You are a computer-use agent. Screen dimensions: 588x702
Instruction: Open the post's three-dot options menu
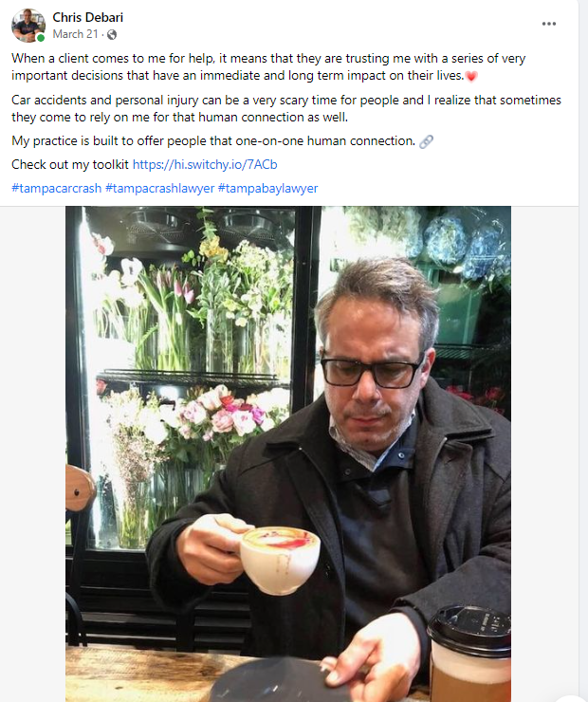(x=548, y=24)
